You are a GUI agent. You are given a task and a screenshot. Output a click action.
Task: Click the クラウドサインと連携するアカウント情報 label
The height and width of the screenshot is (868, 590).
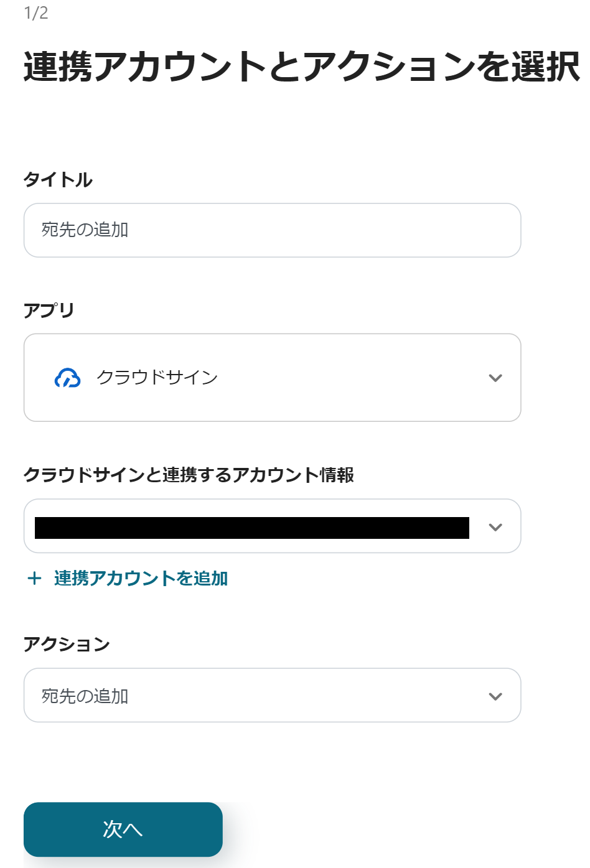tap(189, 475)
